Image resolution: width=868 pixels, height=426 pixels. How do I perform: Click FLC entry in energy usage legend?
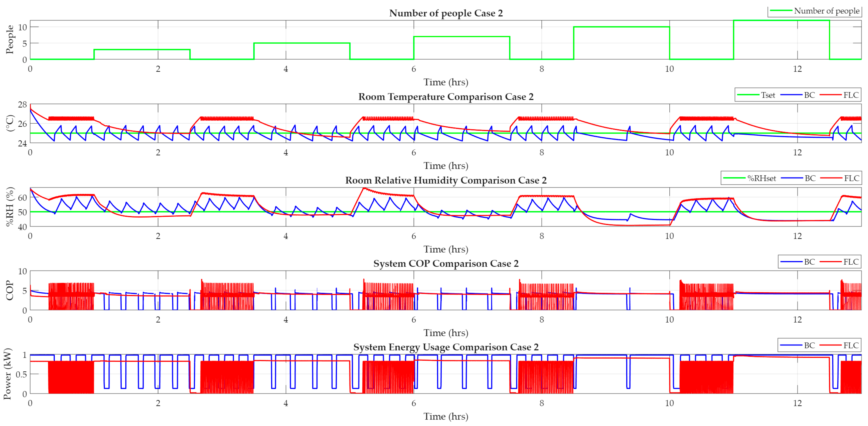(839, 345)
